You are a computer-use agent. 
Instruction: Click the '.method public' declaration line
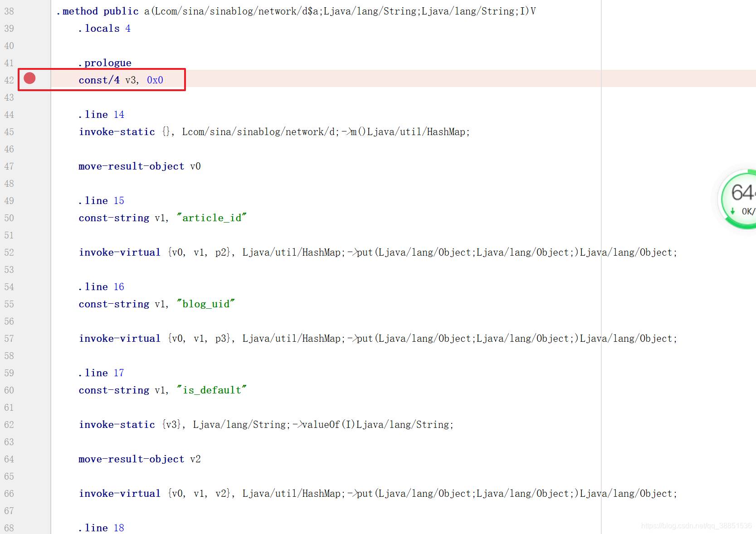(x=296, y=11)
